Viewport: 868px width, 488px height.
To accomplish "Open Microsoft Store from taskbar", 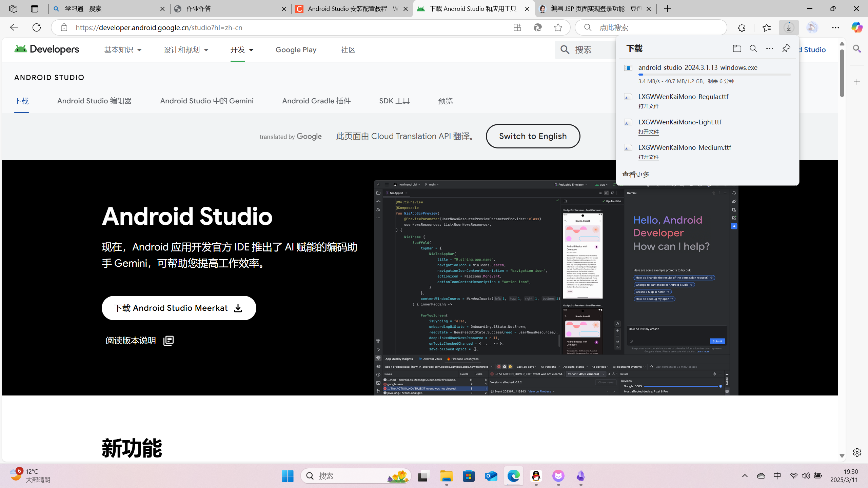I will (469, 476).
